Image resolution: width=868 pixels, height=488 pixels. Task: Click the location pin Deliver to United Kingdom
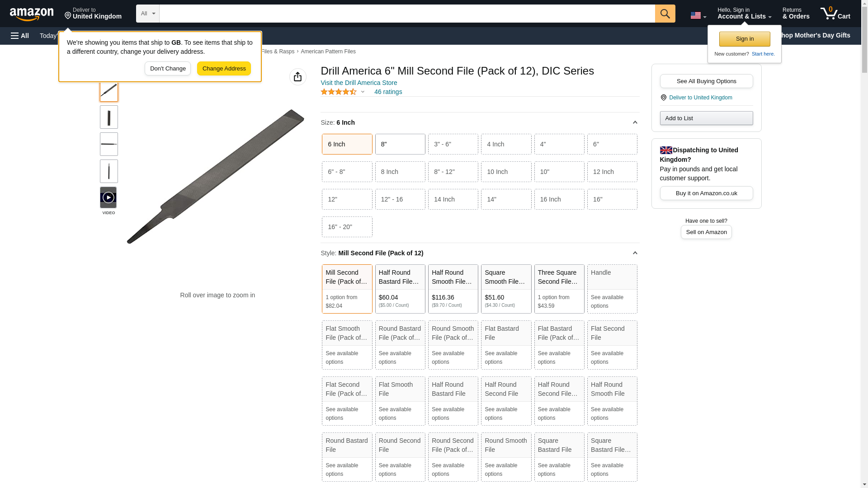(93, 14)
